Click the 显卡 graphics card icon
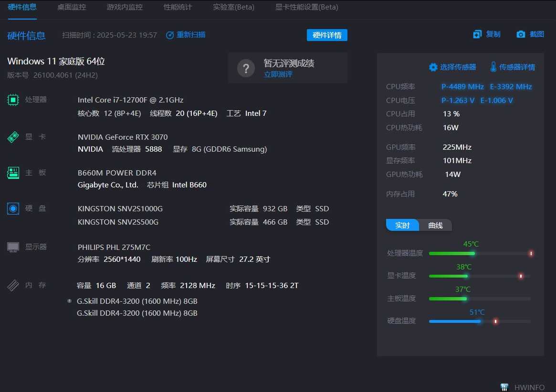The image size is (556, 392). 13,137
